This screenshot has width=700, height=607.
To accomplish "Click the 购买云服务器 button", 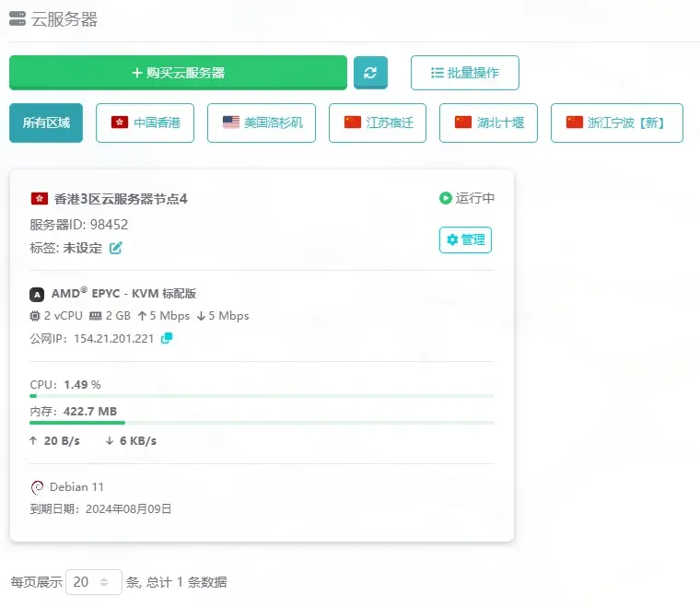I will (178, 73).
